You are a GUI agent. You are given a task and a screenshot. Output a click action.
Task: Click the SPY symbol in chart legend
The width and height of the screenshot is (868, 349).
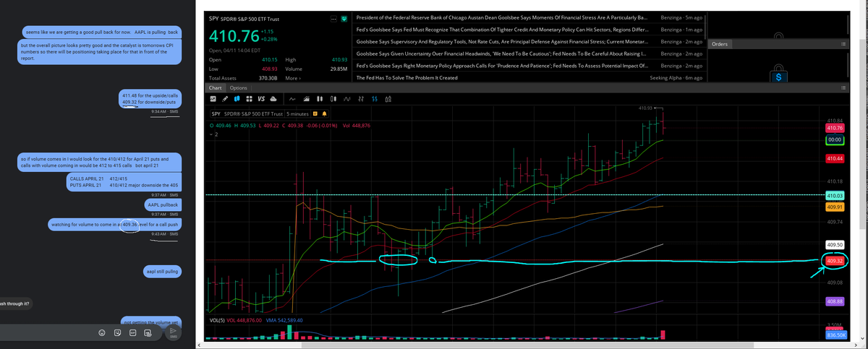point(216,113)
